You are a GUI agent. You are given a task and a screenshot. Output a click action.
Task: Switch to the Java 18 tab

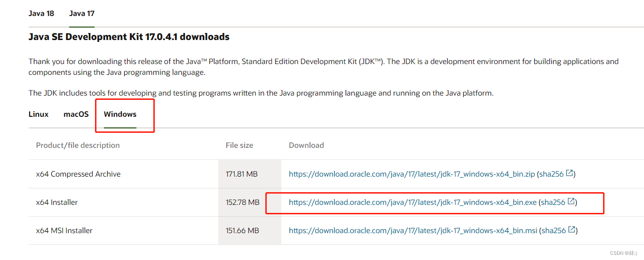pyautogui.click(x=41, y=13)
